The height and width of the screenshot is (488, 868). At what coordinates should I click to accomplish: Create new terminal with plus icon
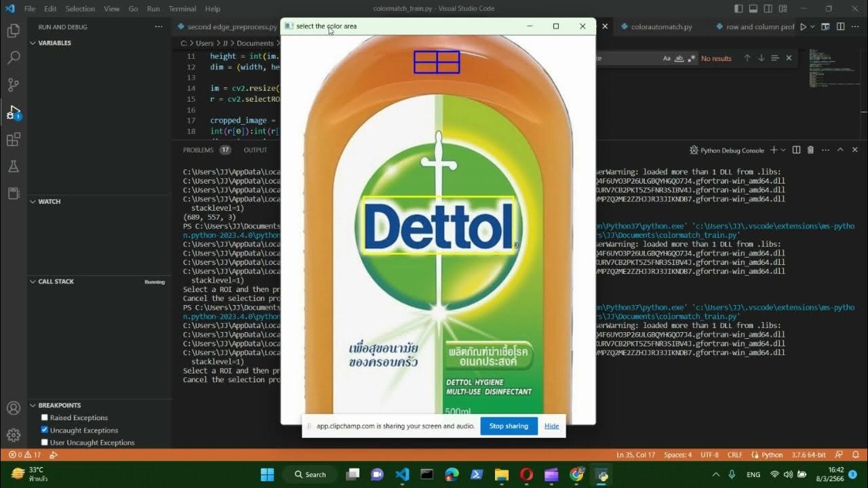click(774, 150)
